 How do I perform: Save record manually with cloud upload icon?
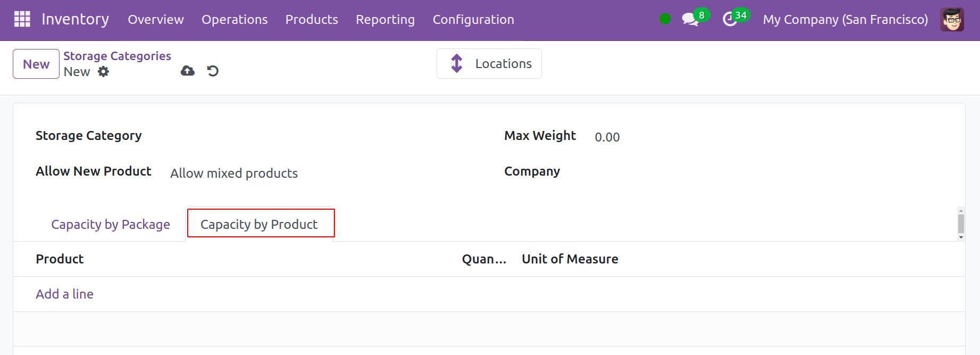pos(188,71)
